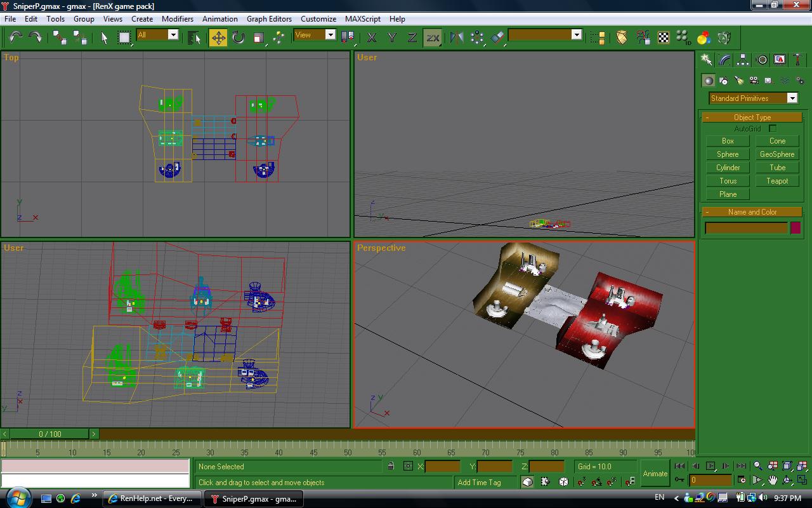Open the MAXScript menu
The width and height of the screenshot is (812, 508).
click(362, 19)
